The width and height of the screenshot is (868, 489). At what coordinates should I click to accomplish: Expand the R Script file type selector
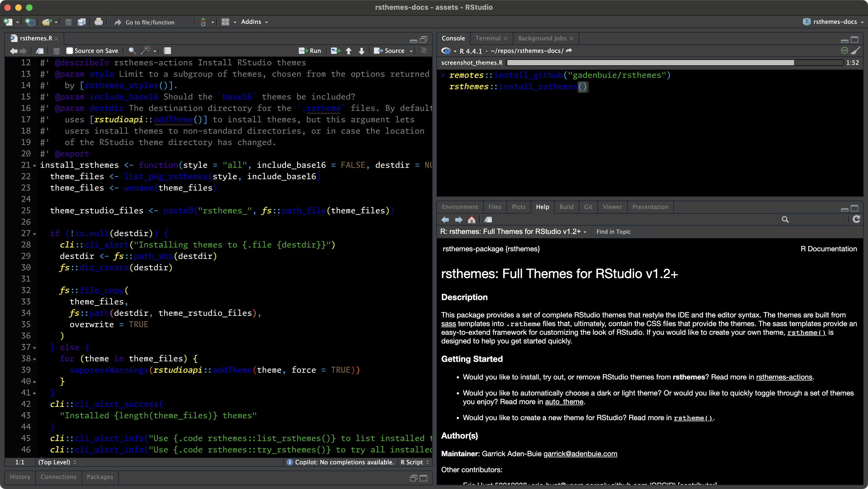coord(414,462)
